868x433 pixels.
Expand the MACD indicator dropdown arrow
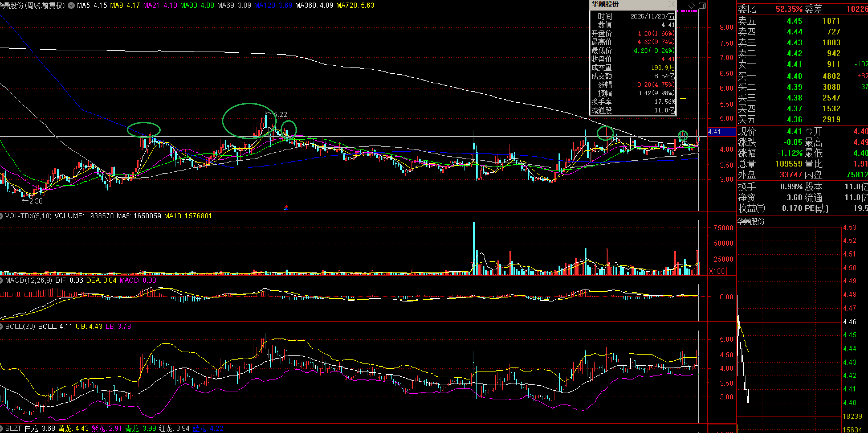(1, 280)
